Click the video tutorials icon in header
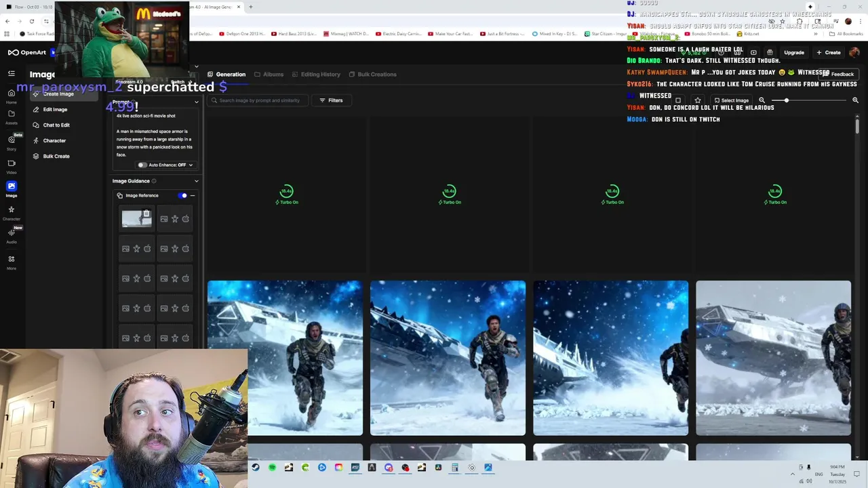 753,52
